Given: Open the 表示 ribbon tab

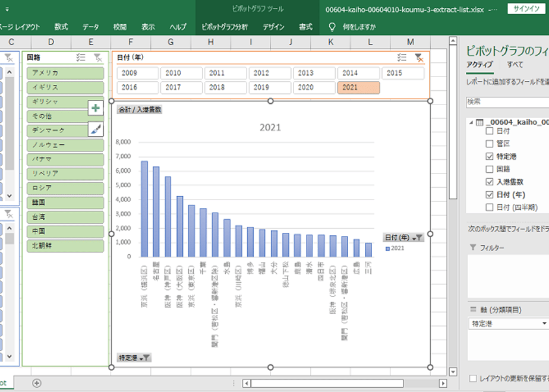Looking at the screenshot, I should [x=148, y=27].
